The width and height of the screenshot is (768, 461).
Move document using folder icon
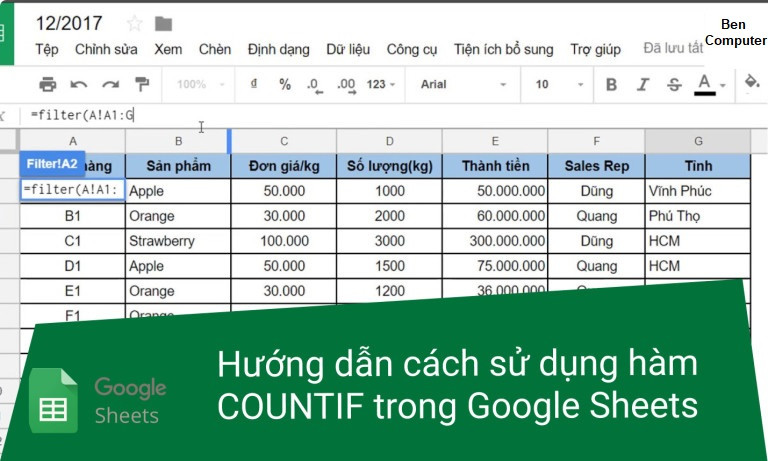coord(164,23)
